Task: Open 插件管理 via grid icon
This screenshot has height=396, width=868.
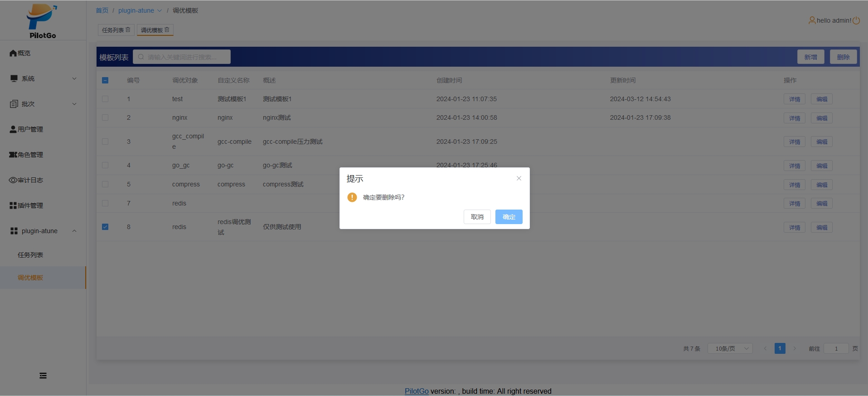Action: (x=13, y=205)
